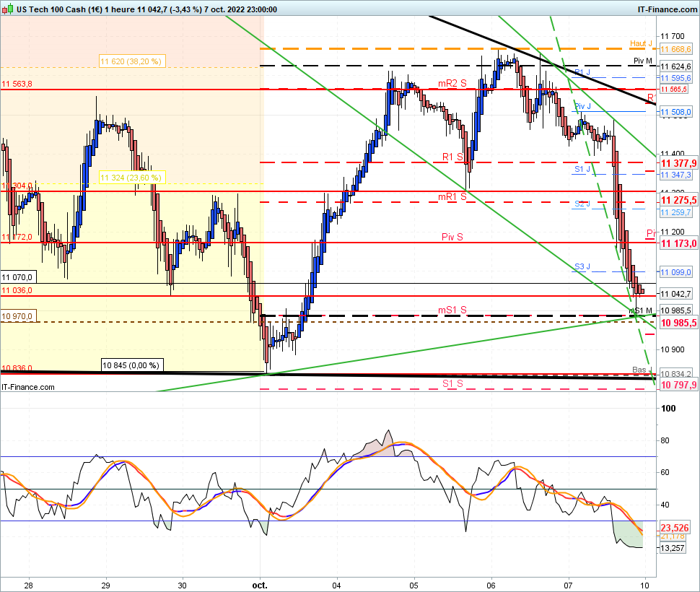The width and height of the screenshot is (700, 592).
Task: Select the blue 'R1 J' label
Action: [582, 72]
